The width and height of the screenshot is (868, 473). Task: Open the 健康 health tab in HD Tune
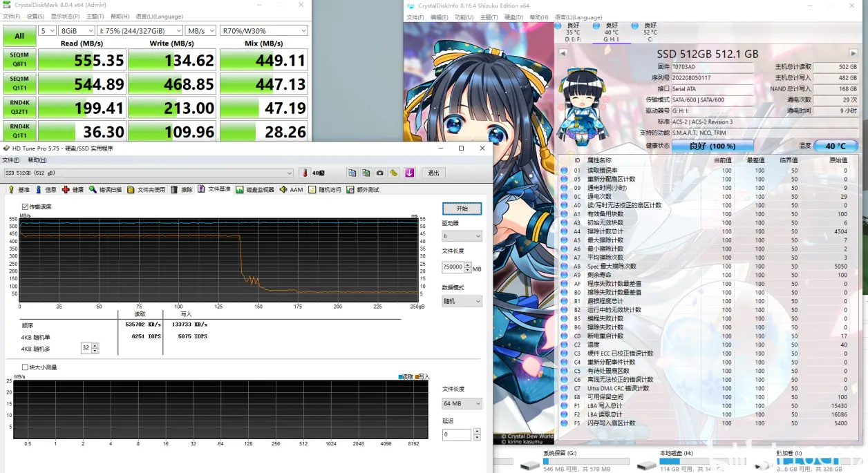tap(73, 190)
